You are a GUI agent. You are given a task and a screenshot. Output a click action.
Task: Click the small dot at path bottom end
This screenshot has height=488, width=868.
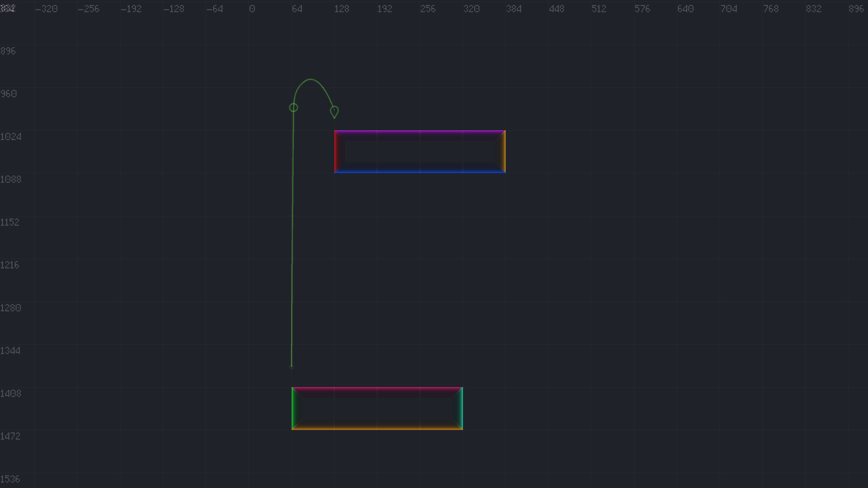coord(291,367)
